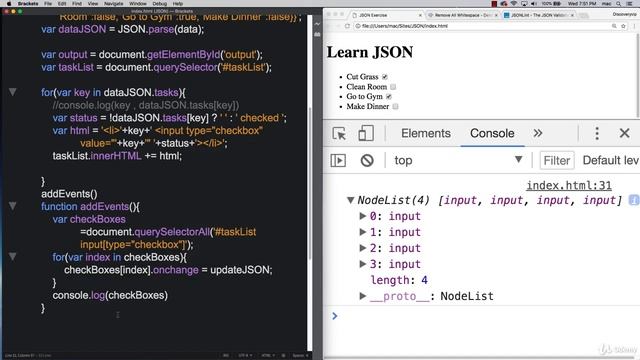This screenshot has width=640, height=360.
Task: Click the blue info badge beside NodeList
Action: point(634,200)
